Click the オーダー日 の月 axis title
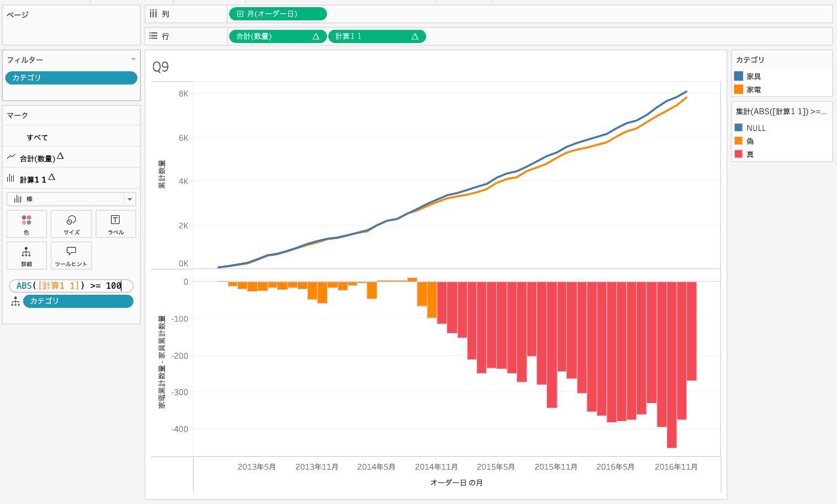Image resolution: width=837 pixels, height=504 pixels. pos(457,482)
